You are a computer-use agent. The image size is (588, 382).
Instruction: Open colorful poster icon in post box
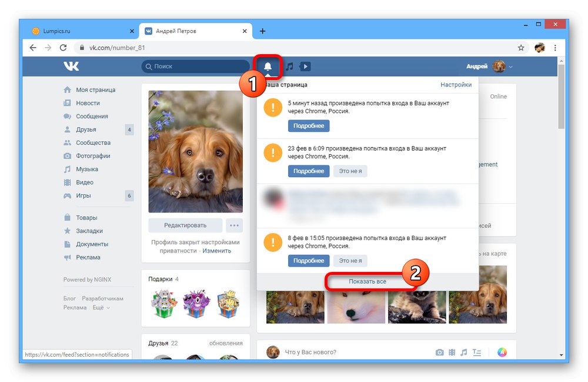502,353
